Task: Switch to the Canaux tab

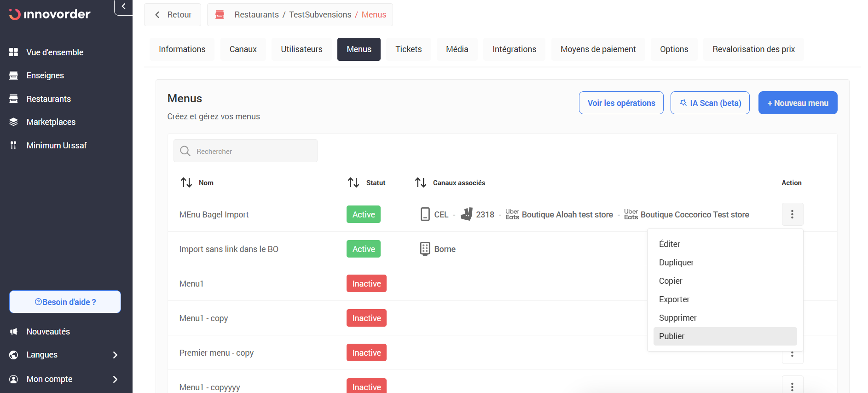Action: tap(243, 49)
